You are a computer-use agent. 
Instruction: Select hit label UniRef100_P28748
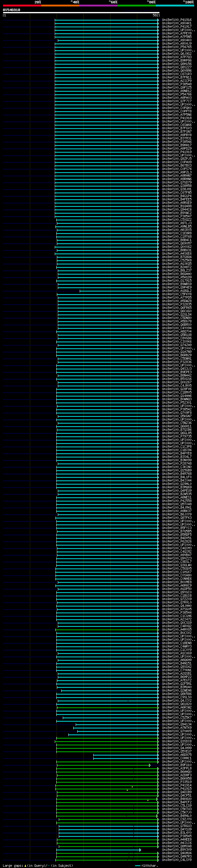click(x=177, y=464)
